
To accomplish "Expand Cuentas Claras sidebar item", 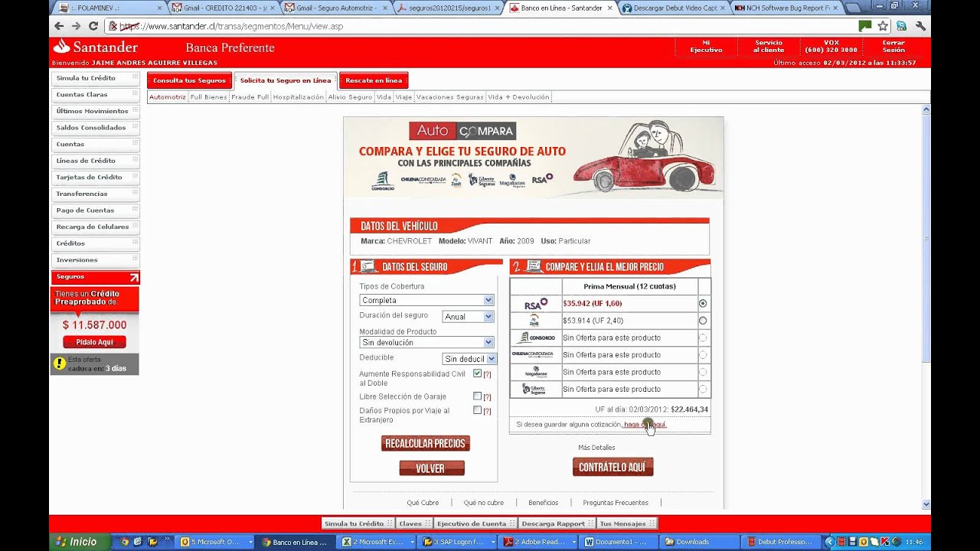I will [95, 95].
